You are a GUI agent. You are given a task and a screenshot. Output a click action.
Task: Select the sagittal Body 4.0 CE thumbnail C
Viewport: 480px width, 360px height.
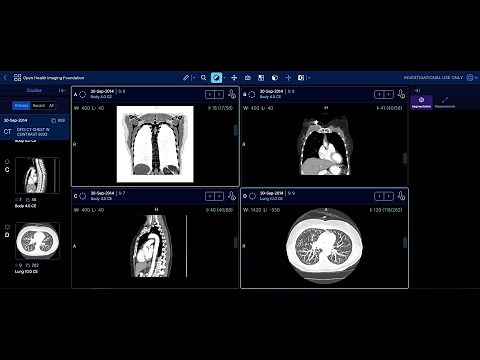pos(37,175)
